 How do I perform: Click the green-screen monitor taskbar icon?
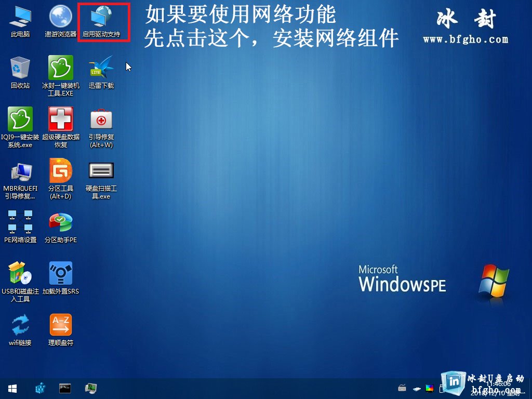90,389
